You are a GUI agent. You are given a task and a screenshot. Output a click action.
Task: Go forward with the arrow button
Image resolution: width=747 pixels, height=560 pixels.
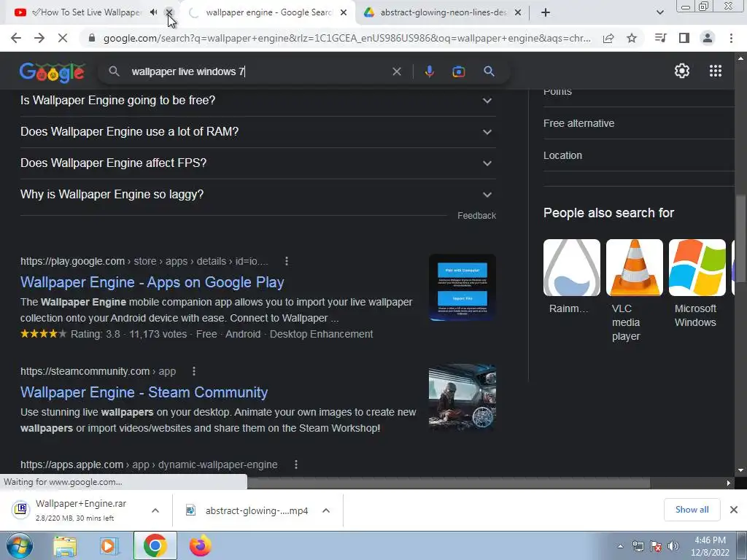click(39, 38)
